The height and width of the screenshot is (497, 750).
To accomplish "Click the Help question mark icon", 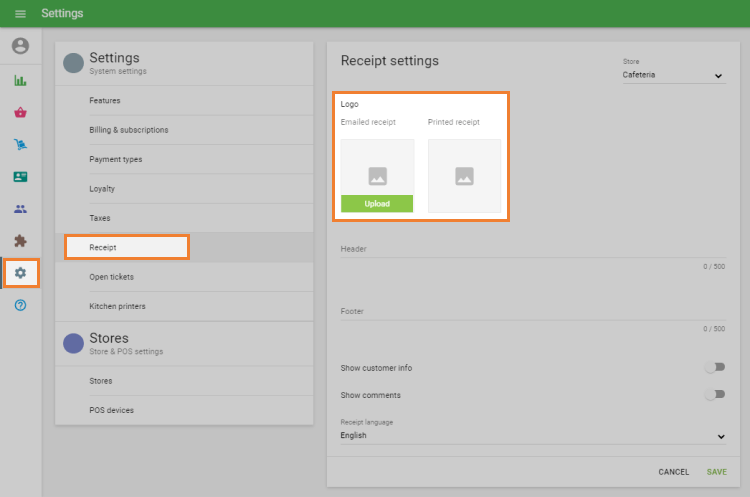I will point(20,305).
